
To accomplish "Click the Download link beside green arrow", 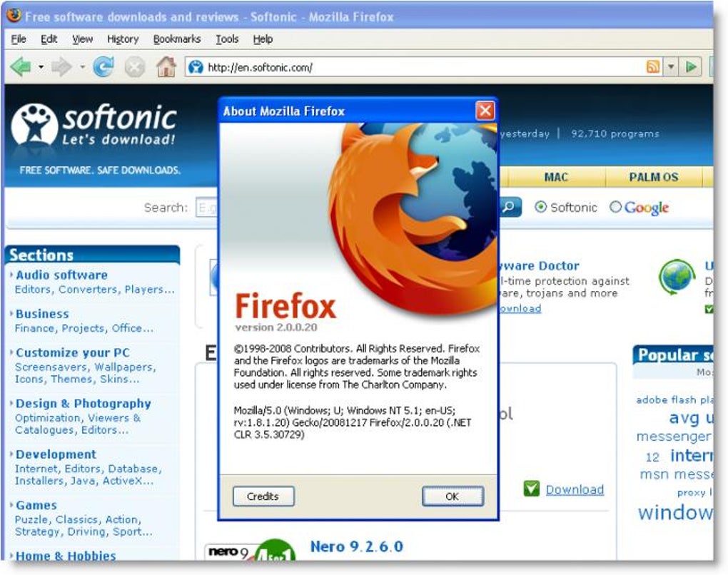I will coord(575,489).
